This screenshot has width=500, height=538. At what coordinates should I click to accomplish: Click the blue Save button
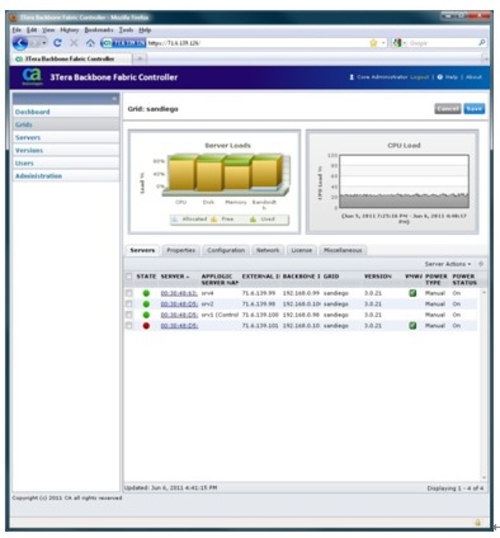pos(474,109)
